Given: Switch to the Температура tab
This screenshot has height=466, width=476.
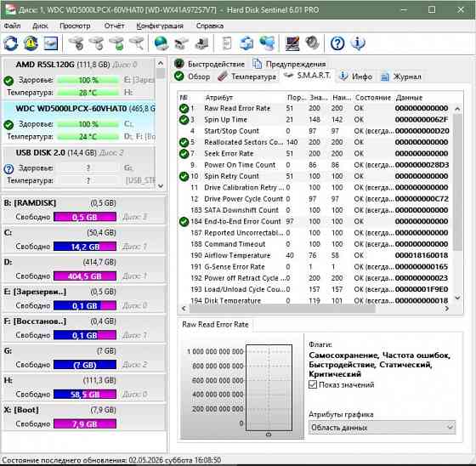Looking at the screenshot, I should click(x=246, y=77).
